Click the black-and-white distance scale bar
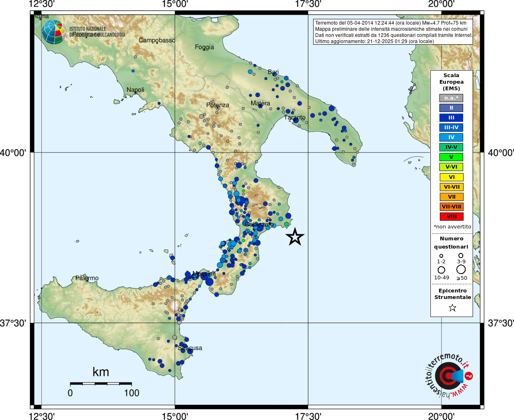This screenshot has height=420, width=514. pos(101,384)
